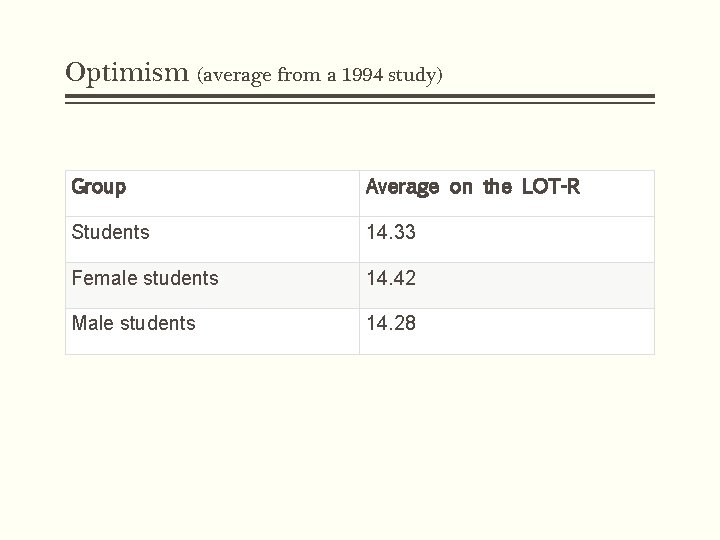Screen dimensions: 720x540
Task: Click the vertical divider between table columns
Action: point(360,262)
